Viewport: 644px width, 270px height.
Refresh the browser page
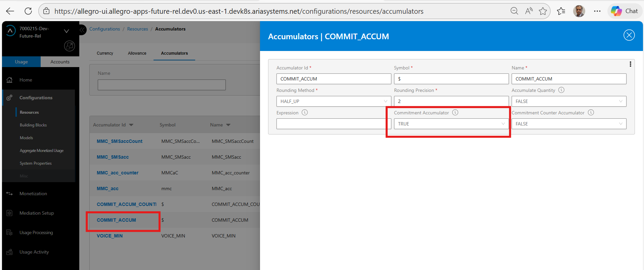28,11
